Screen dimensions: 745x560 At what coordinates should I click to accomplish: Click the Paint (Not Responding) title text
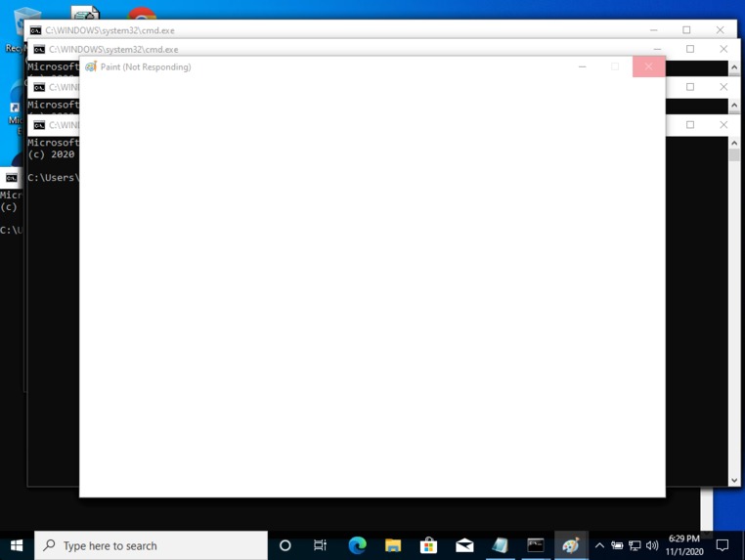coord(146,67)
